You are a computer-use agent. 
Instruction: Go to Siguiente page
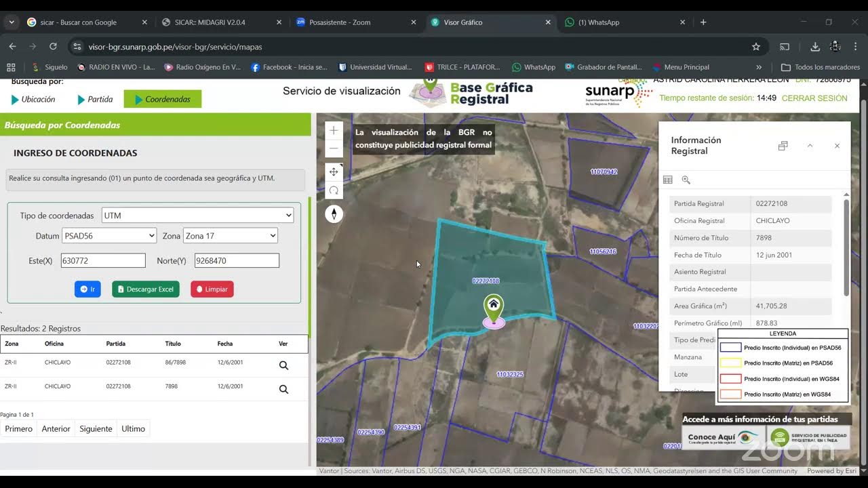pyautogui.click(x=96, y=429)
